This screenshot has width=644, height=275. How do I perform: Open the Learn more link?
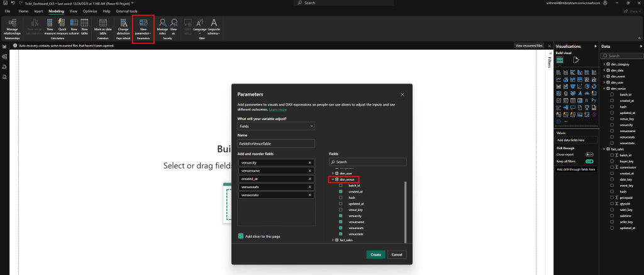(x=277, y=109)
